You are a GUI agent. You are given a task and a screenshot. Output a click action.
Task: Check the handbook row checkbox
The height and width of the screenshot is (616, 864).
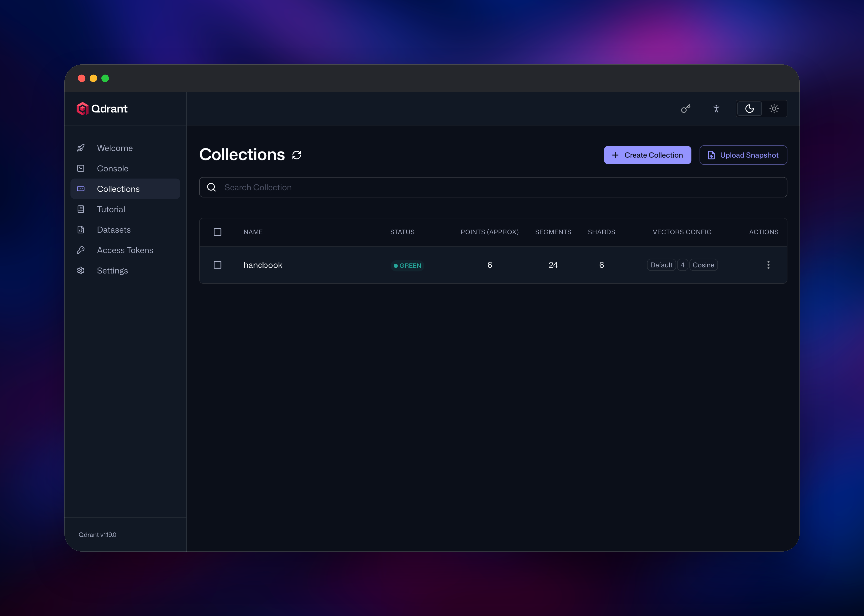(217, 265)
